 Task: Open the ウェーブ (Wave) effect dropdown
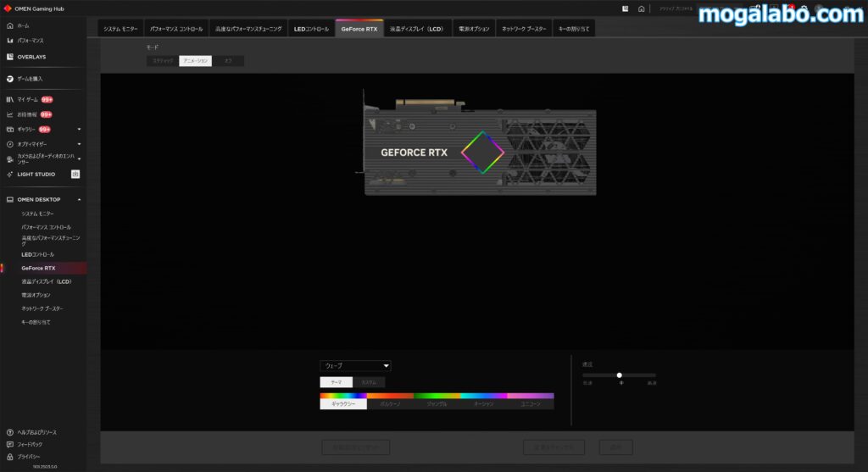point(355,366)
